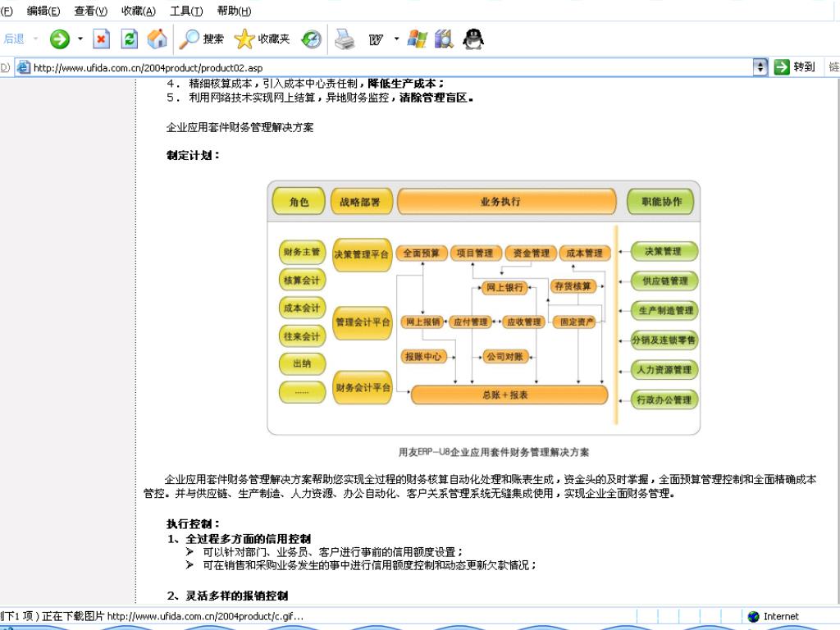Click the 后退 Back button
The width and height of the screenshot is (840, 630).
tap(14, 39)
